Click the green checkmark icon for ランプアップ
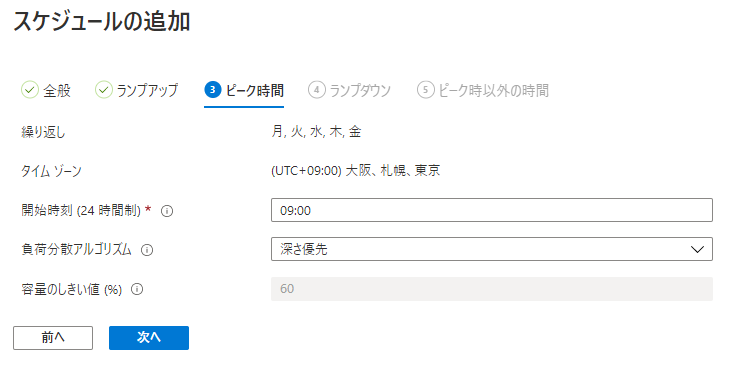The height and width of the screenshot is (369, 729). 104,90
